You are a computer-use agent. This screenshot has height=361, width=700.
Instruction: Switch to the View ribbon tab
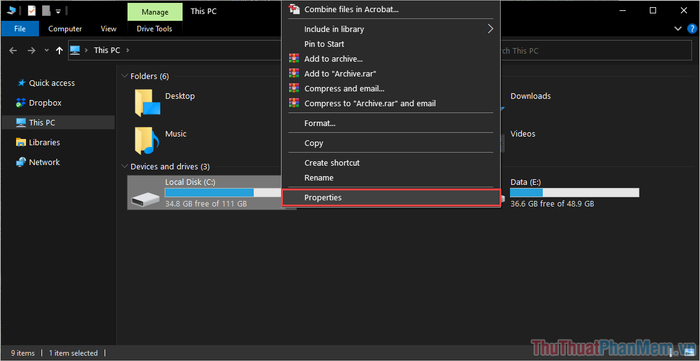coord(108,29)
